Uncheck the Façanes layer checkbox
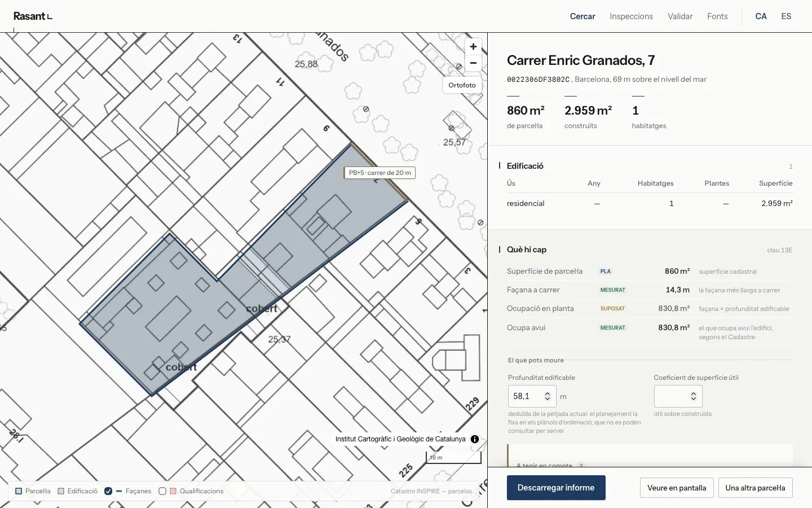The height and width of the screenshot is (508, 812). [x=108, y=491]
